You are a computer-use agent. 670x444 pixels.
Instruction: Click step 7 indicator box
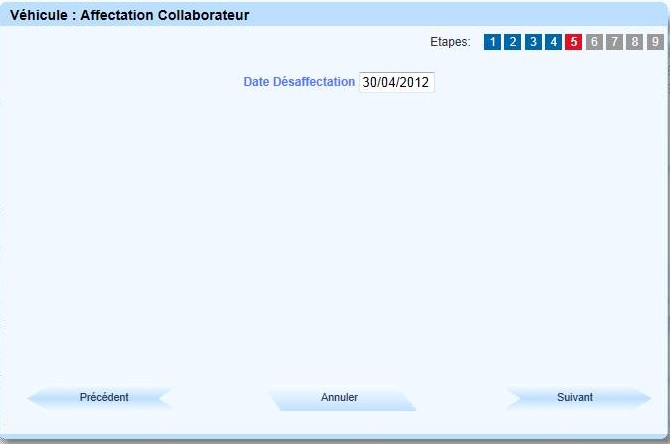point(615,42)
